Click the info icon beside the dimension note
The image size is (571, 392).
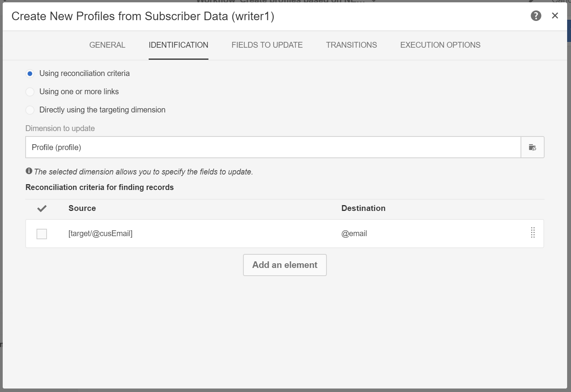pyautogui.click(x=29, y=171)
